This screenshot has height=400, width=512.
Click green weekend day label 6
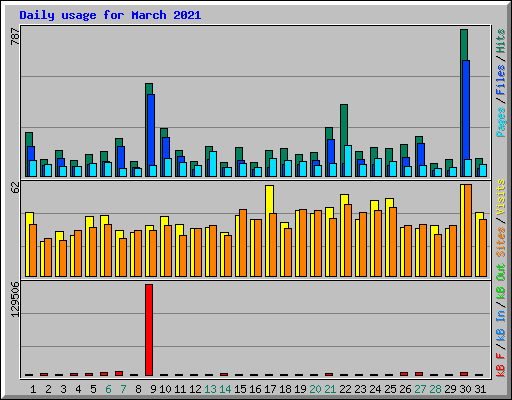pos(108,389)
